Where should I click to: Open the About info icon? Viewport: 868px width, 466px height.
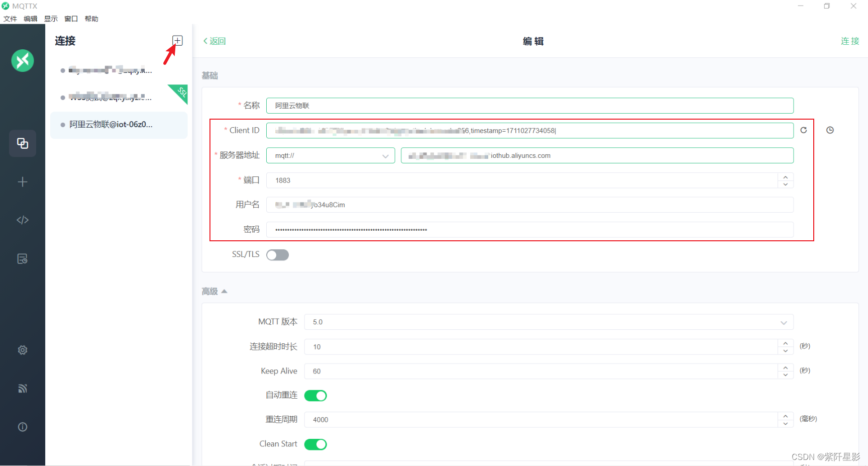23,427
